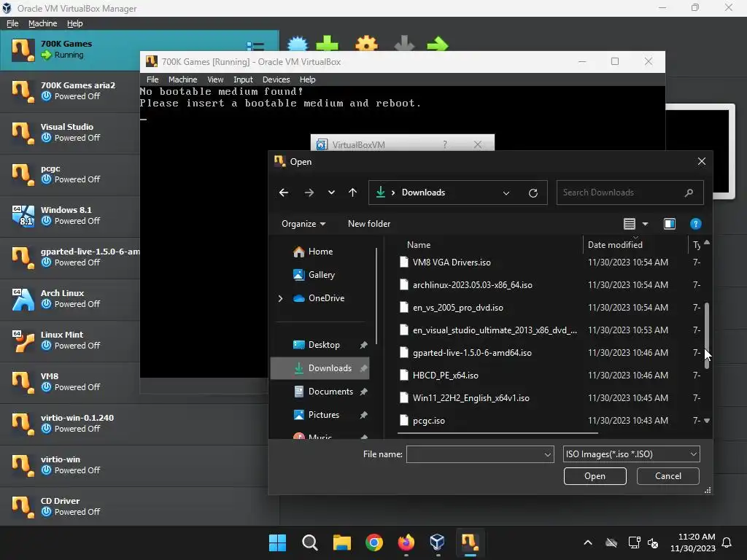Switch to VirtualBox Manager taskbar icon
The width and height of the screenshot is (747, 560).
[438, 542]
